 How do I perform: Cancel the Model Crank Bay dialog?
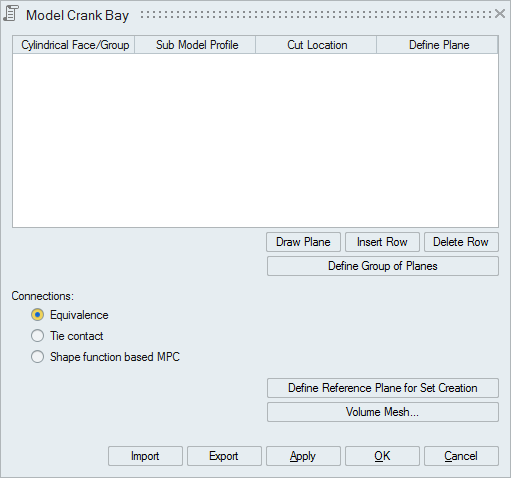tap(461, 456)
